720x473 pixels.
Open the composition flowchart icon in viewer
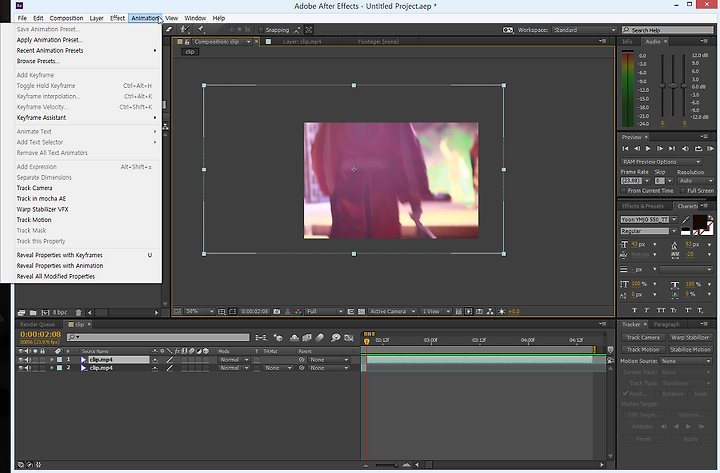490,311
